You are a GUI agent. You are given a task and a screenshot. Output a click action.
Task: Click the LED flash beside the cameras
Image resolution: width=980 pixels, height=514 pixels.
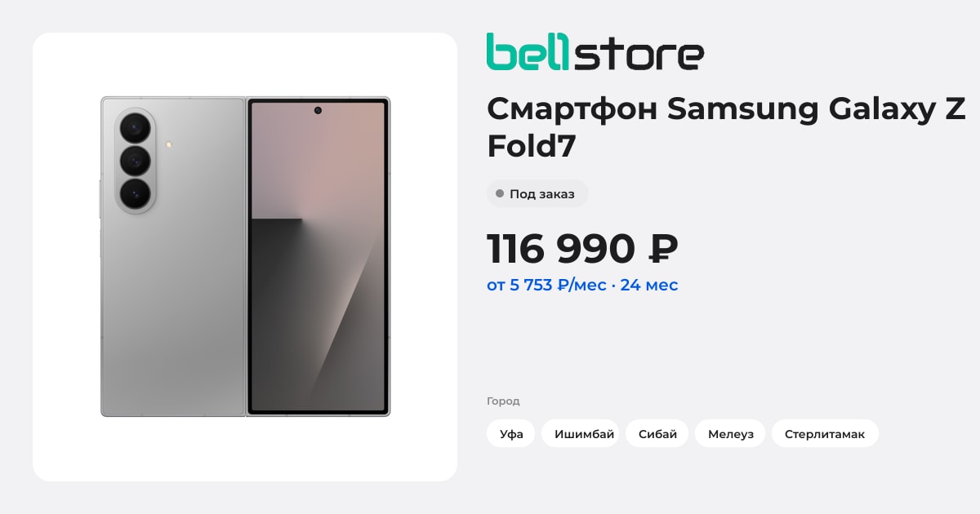point(168,144)
